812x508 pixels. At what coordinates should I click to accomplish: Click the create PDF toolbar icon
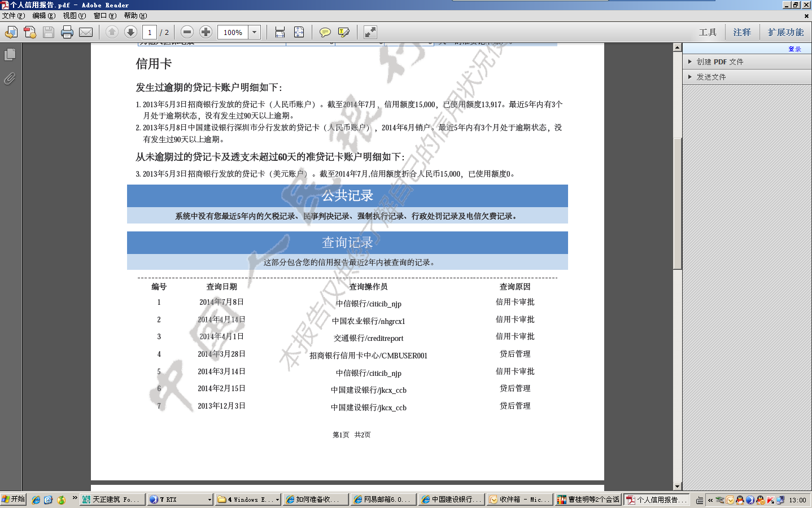point(30,32)
